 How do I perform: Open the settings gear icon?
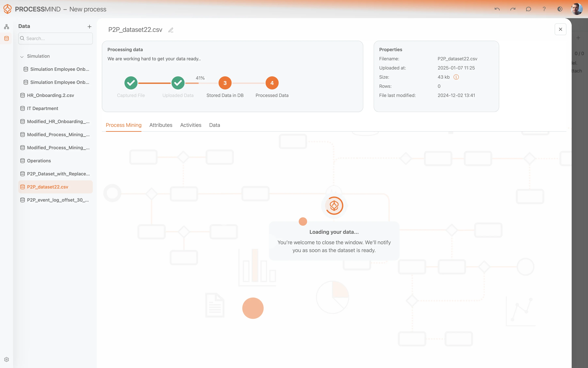pyautogui.click(x=7, y=359)
